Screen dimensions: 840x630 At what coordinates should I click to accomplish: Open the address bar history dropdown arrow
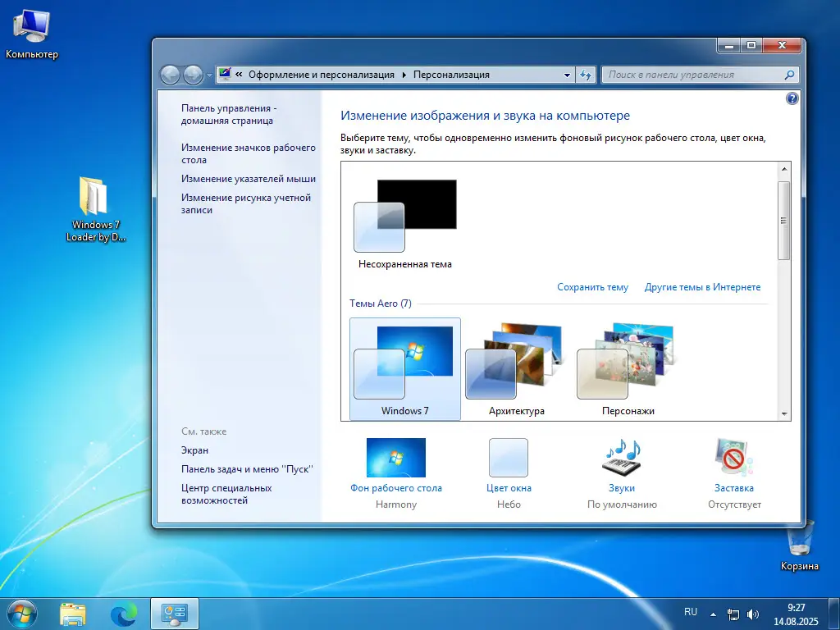click(x=567, y=75)
